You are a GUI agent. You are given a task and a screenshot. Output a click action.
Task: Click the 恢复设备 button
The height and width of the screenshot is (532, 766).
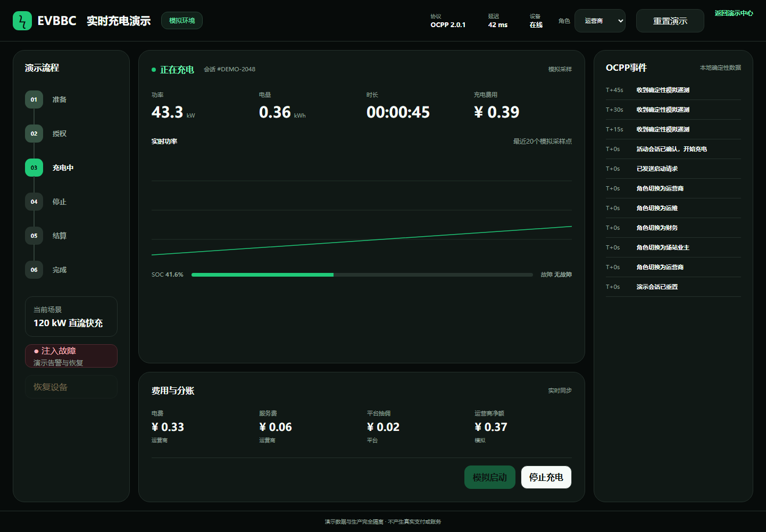click(71, 387)
